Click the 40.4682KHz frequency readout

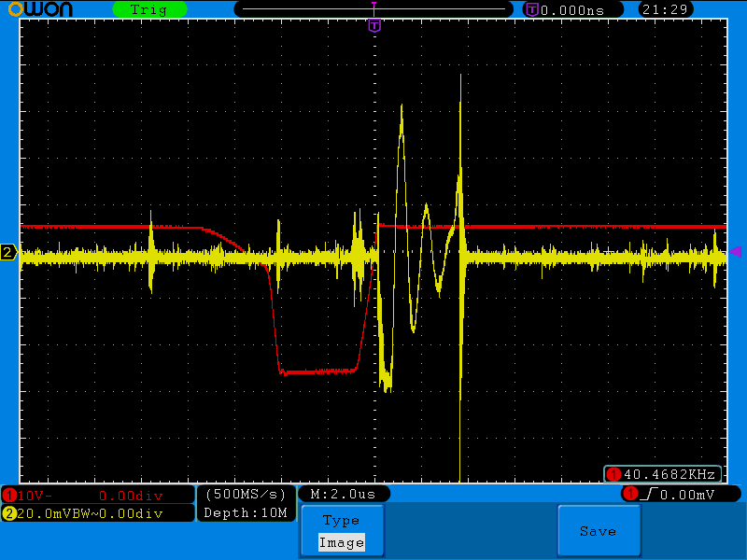(x=671, y=474)
